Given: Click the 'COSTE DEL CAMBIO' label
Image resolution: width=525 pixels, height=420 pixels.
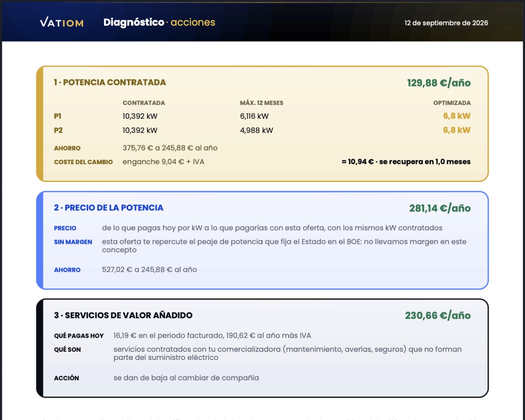Looking at the screenshot, I should tap(83, 162).
